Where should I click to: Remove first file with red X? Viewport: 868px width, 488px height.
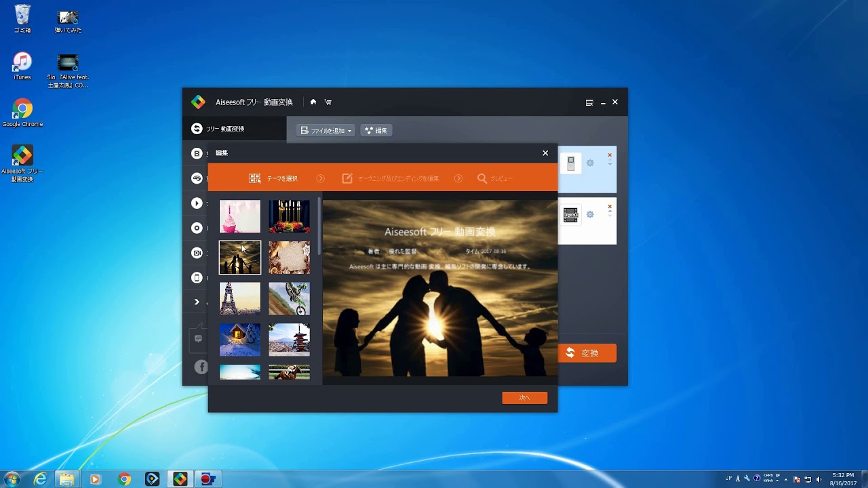click(610, 155)
